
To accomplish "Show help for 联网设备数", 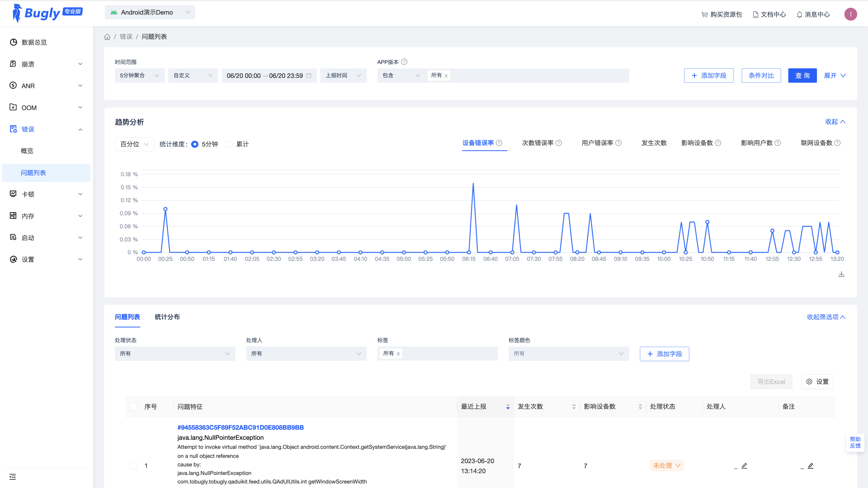I will (x=837, y=143).
